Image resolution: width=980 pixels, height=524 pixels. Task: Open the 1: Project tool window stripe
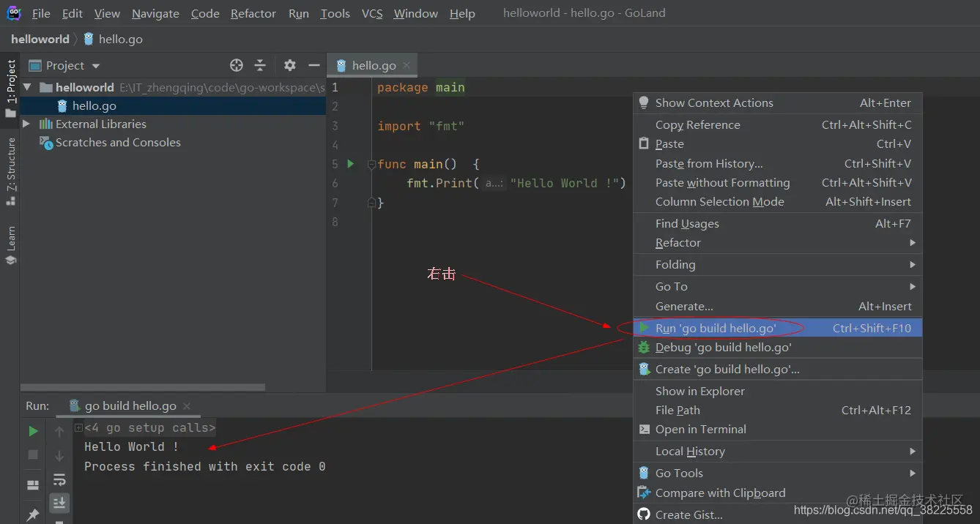point(10,88)
